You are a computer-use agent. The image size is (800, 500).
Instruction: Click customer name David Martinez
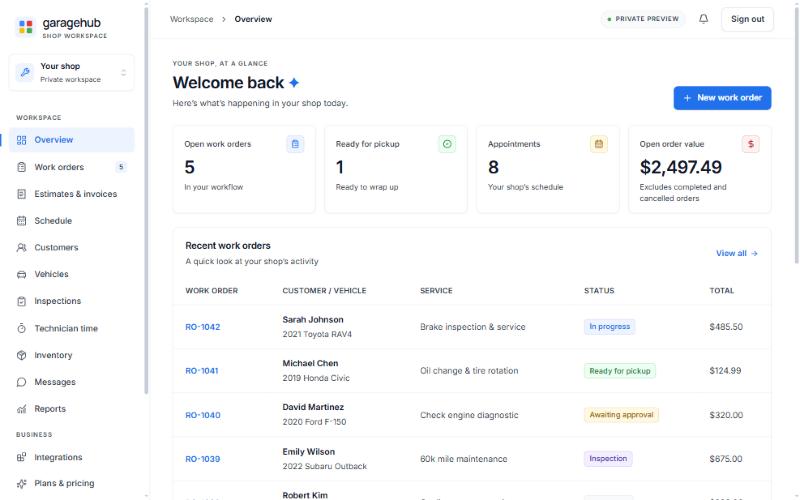coord(313,407)
